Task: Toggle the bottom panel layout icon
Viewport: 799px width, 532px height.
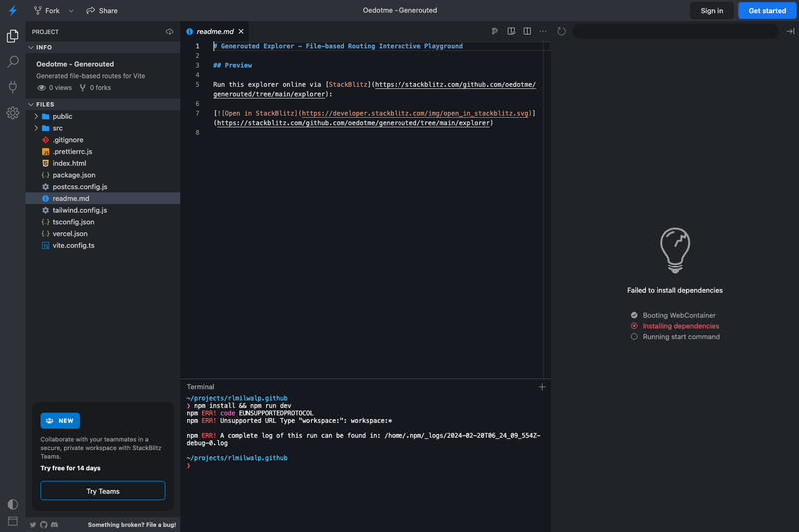Action: (x=13, y=521)
